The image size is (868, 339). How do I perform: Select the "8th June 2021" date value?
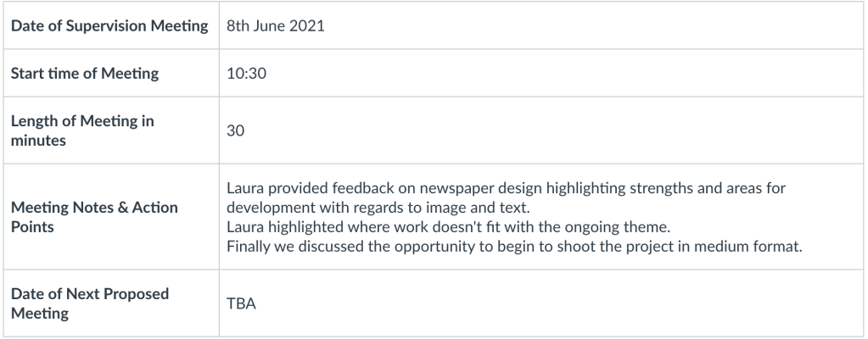[x=276, y=26]
